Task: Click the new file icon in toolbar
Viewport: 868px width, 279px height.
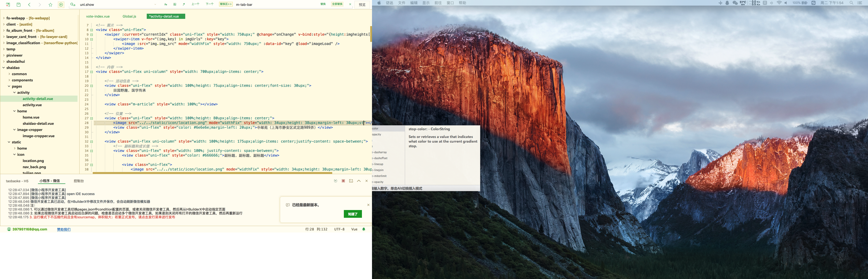Action: tap(8, 5)
